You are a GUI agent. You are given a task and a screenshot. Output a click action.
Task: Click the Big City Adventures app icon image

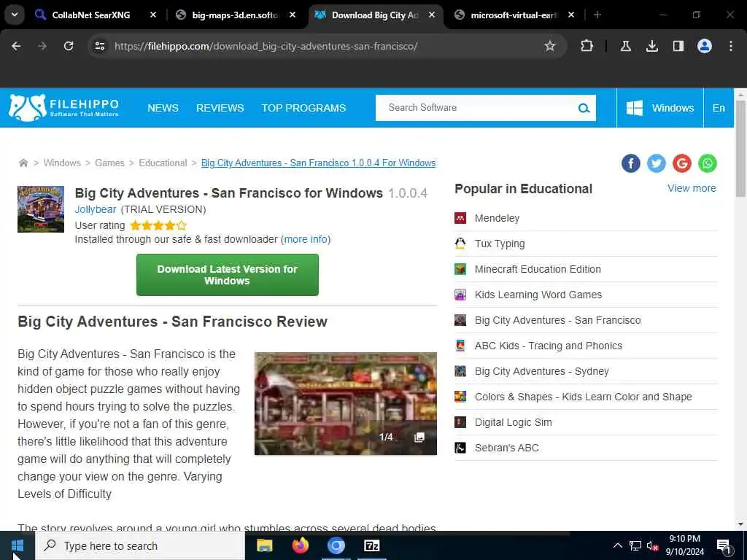(x=41, y=209)
